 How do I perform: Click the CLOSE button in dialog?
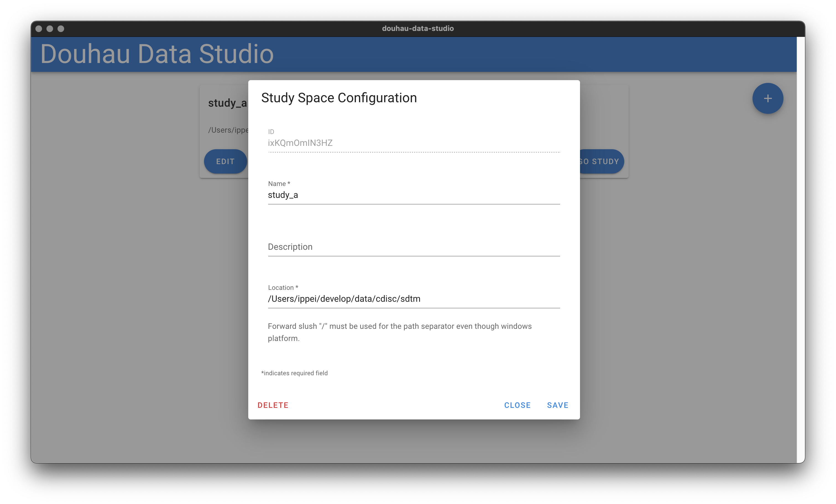point(517,405)
